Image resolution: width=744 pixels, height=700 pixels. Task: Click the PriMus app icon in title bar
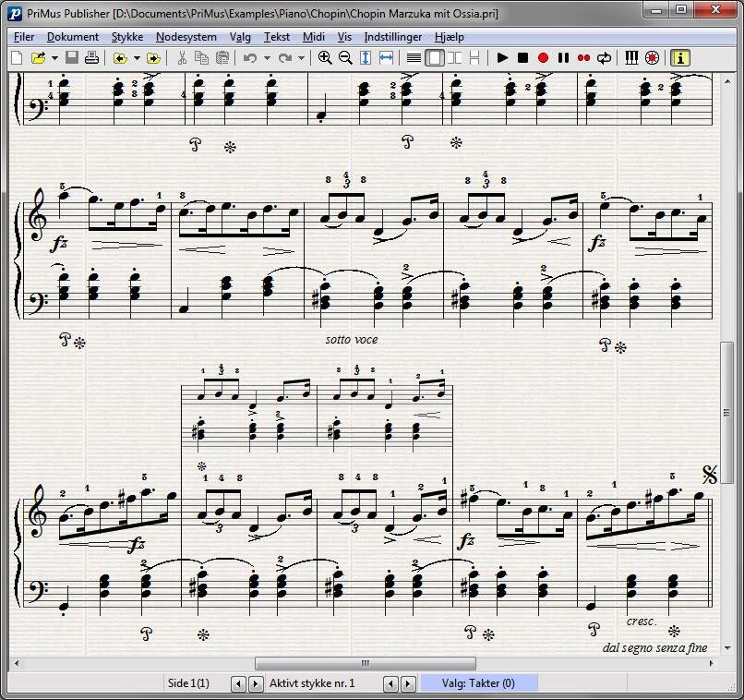click(x=15, y=13)
